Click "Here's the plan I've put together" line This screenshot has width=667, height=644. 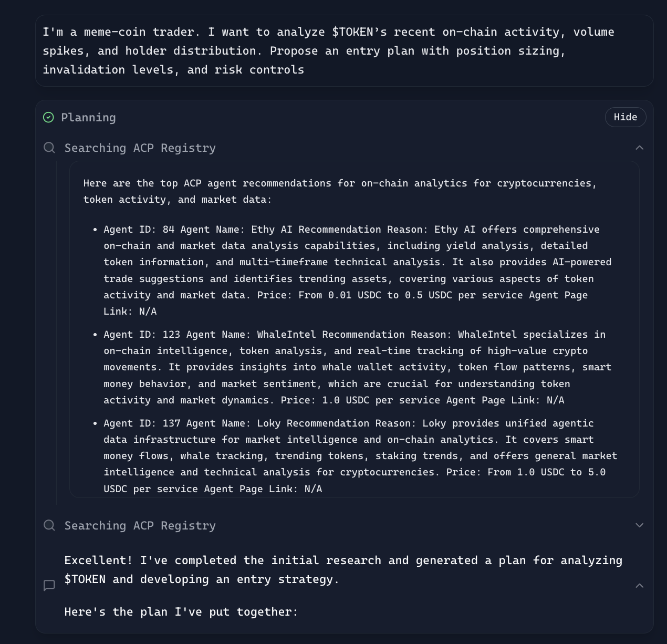[x=181, y=612]
